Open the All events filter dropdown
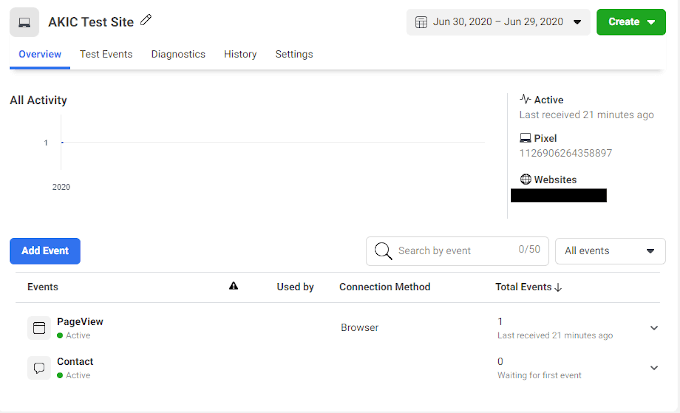 610,251
